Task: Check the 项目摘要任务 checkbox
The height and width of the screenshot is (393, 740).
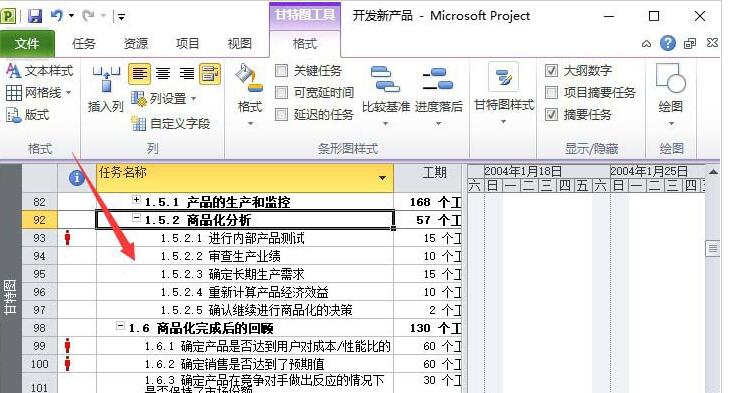Action: (551, 92)
